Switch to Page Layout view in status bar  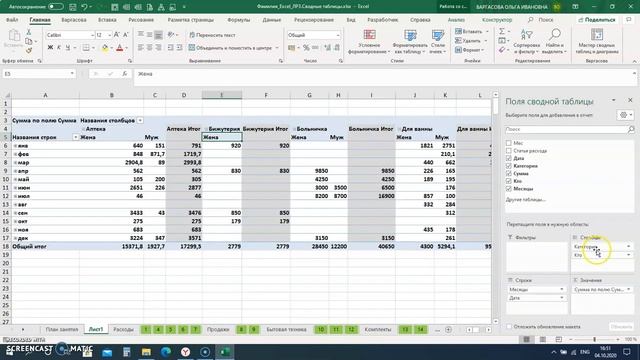542,340
